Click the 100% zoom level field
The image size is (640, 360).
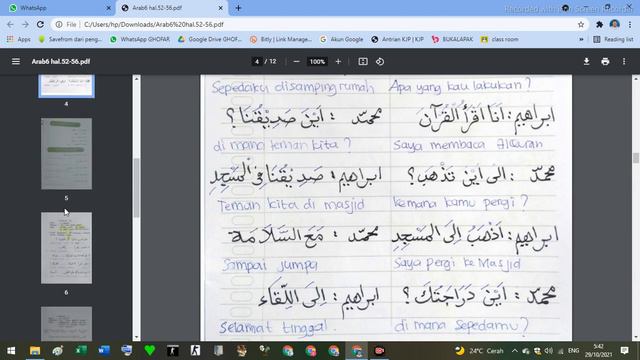coord(317,62)
